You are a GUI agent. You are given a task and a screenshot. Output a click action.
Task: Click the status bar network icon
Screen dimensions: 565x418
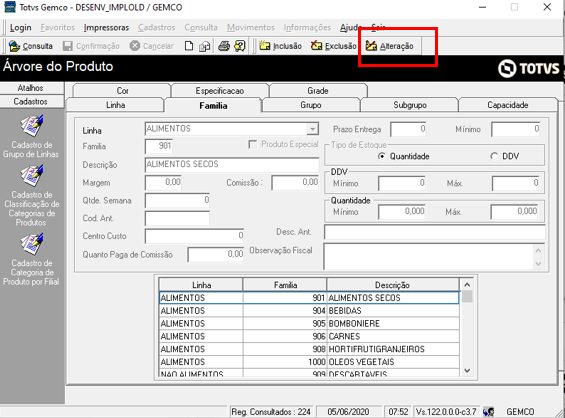489,412
